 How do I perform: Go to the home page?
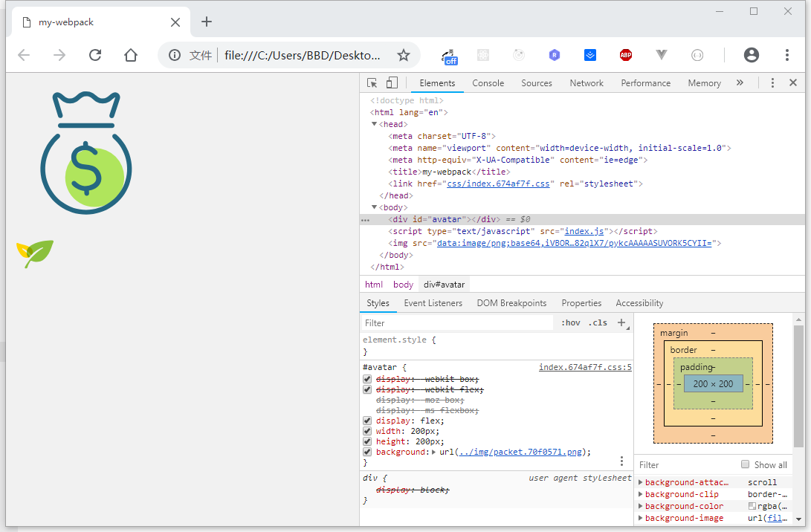[x=131, y=55]
